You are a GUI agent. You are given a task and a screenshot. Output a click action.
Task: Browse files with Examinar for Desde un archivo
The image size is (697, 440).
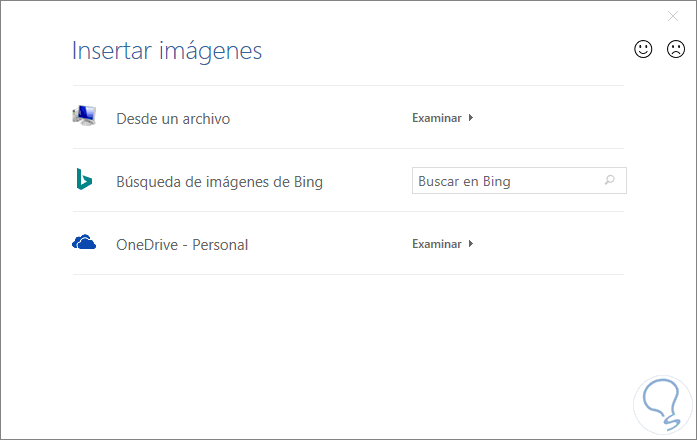[x=437, y=118]
